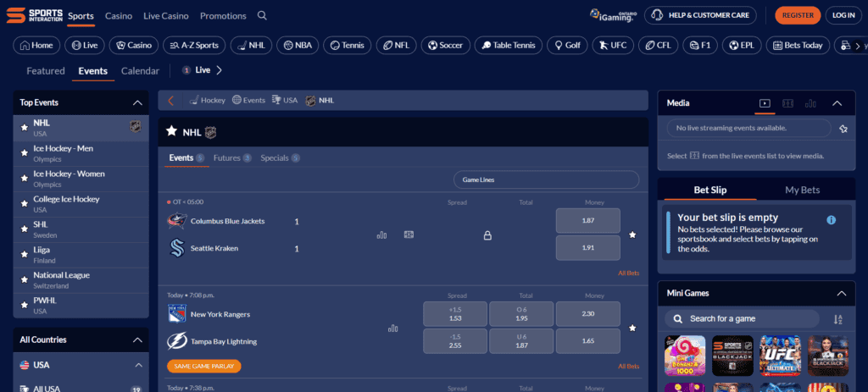Open the Game Lines market dropdown

pyautogui.click(x=547, y=179)
